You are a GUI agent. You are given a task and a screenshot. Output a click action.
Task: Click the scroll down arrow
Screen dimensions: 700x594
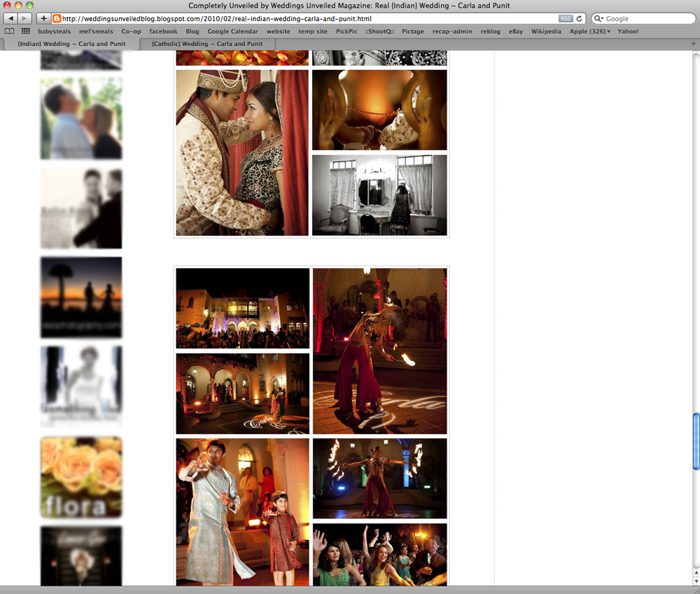tap(696, 580)
